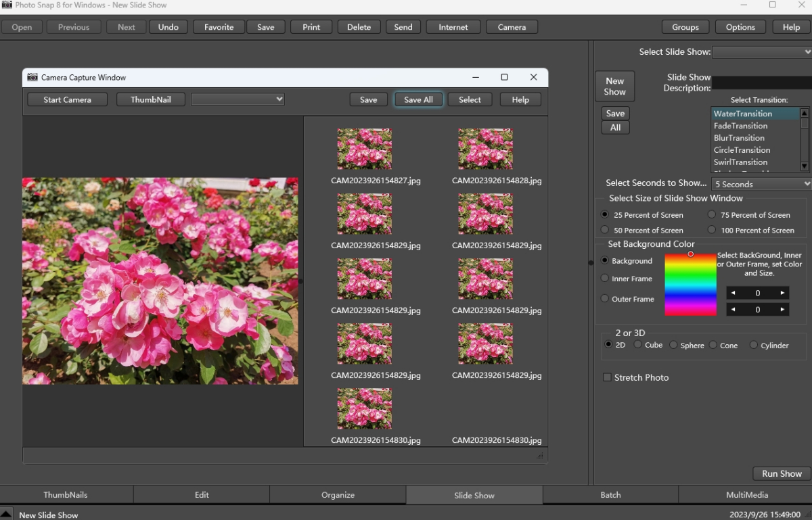
Task: Select 75 Percent of Screen size
Action: [x=712, y=214]
